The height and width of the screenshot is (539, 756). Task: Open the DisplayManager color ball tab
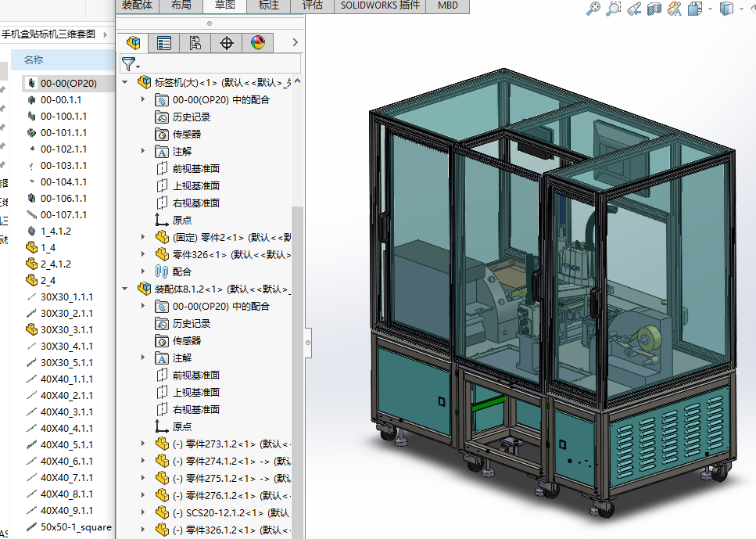tap(258, 43)
